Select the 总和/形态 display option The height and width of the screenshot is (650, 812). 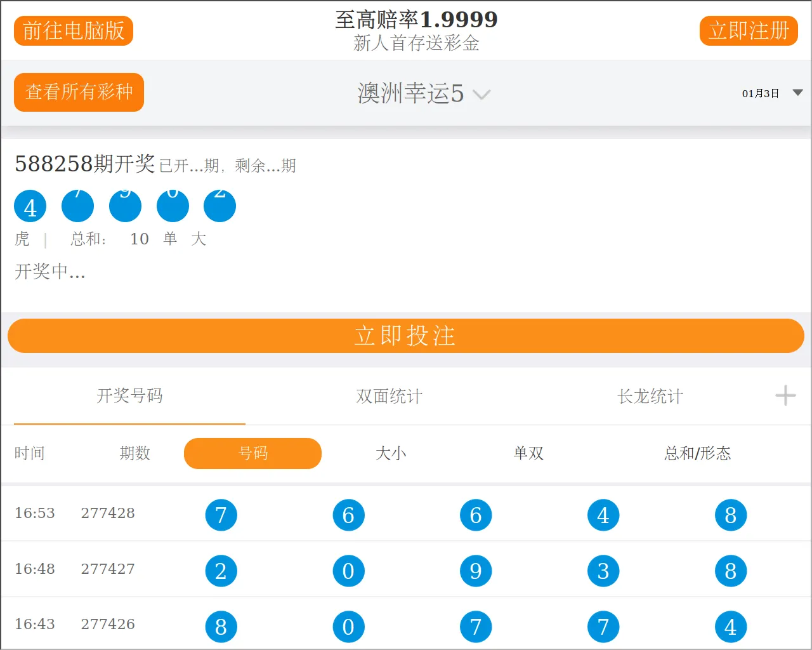pyautogui.click(x=697, y=453)
